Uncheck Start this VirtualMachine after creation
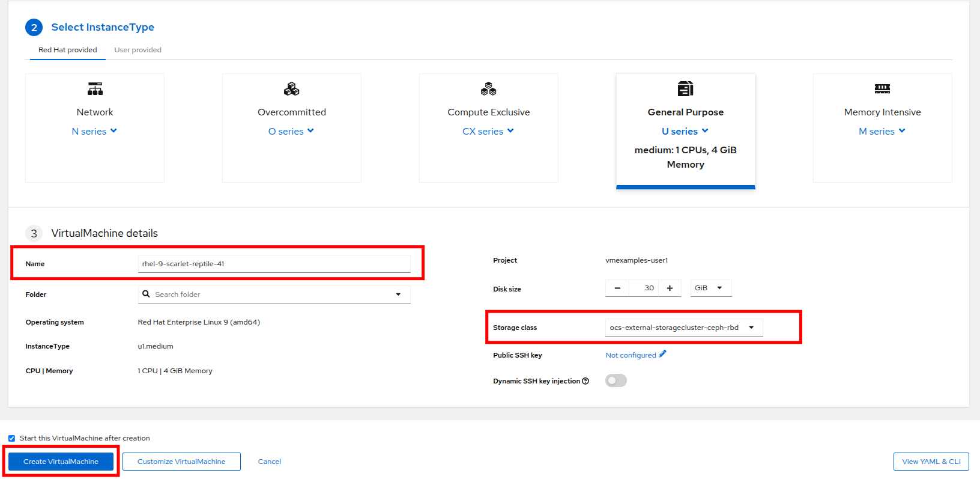The width and height of the screenshot is (980, 479). tap(11, 438)
